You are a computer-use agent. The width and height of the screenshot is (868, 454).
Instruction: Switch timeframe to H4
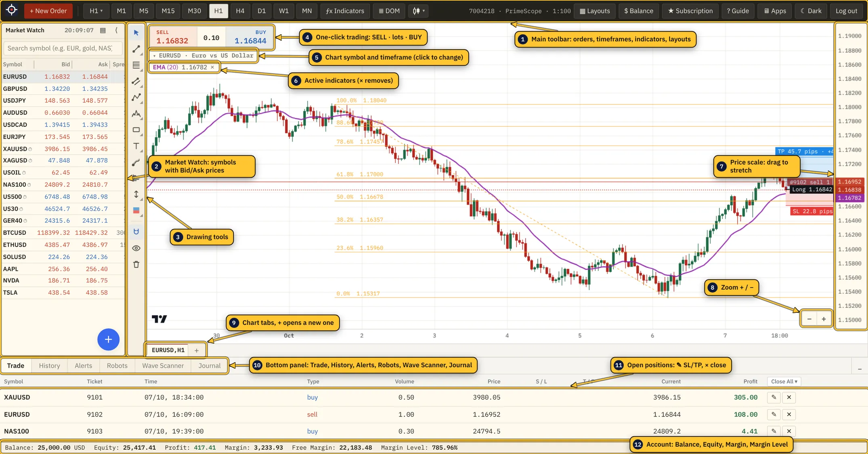click(x=240, y=11)
